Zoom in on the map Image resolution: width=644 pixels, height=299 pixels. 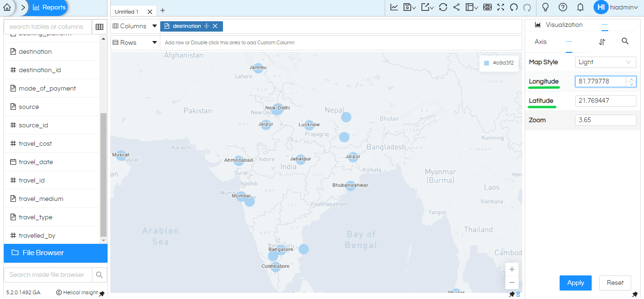click(x=512, y=269)
